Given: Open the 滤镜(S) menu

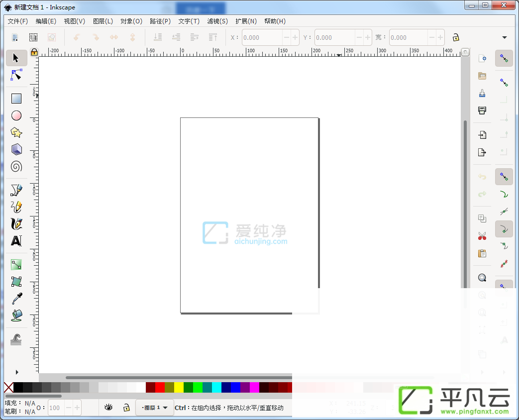Looking at the screenshot, I should pyautogui.click(x=217, y=21).
